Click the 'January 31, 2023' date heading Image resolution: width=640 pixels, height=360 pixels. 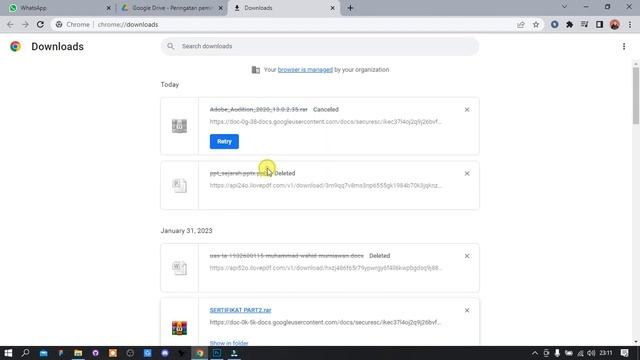click(186, 231)
